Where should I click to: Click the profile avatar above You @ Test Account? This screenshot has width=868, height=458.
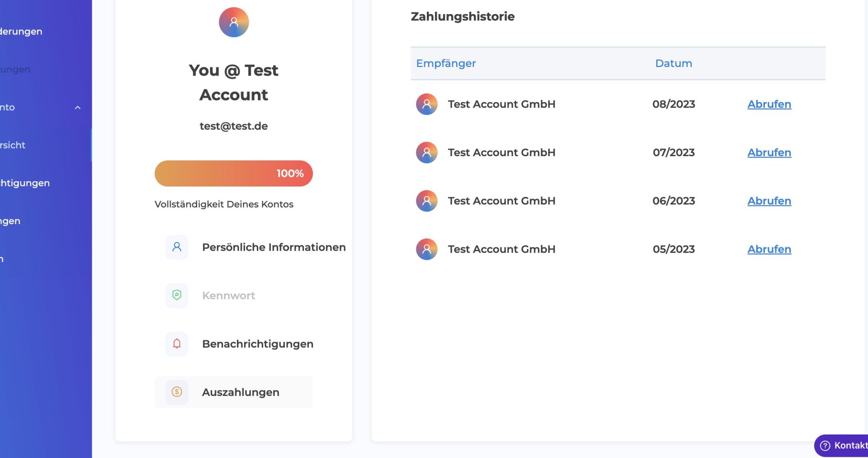[234, 22]
